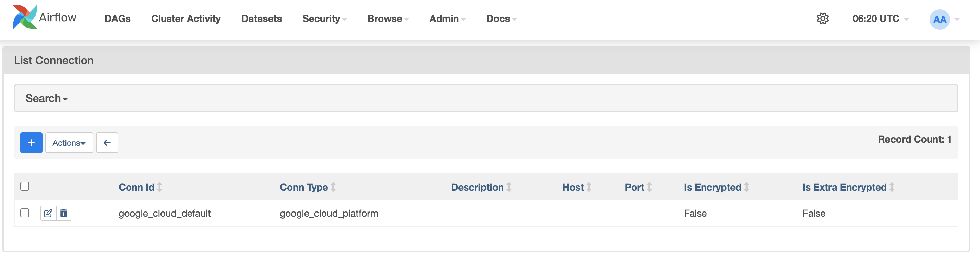Check the google_cloud_default row checkbox
Image resolution: width=980 pixels, height=266 pixels.
click(x=25, y=213)
